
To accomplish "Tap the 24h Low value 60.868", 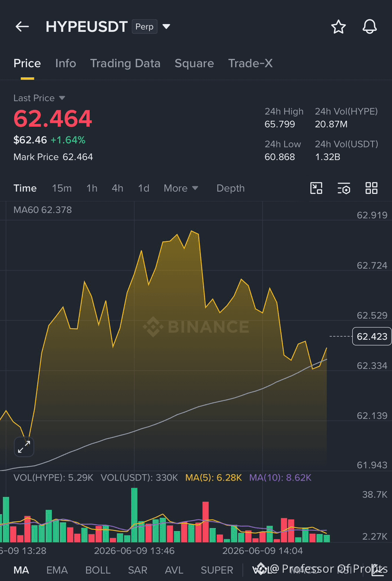I will [x=280, y=157].
